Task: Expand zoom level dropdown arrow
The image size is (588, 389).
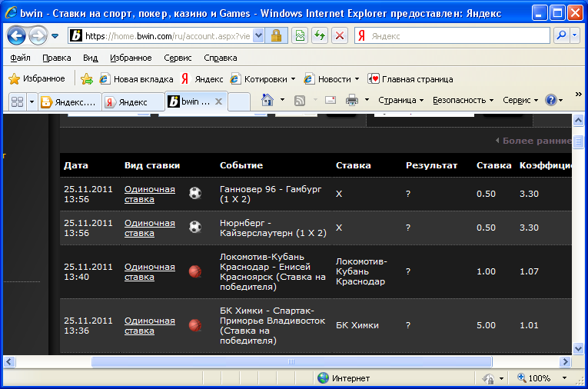Action: (564, 378)
